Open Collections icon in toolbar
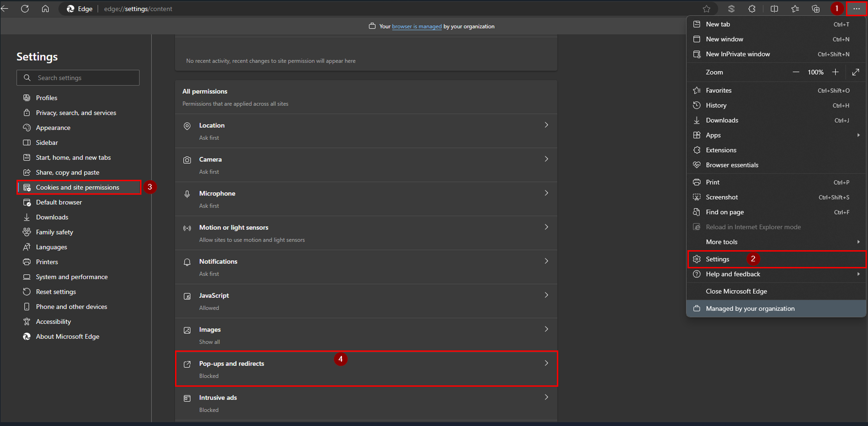 [x=815, y=9]
